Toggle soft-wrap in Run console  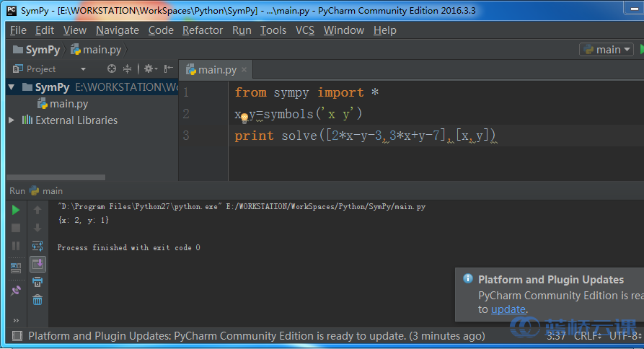pos(38,246)
